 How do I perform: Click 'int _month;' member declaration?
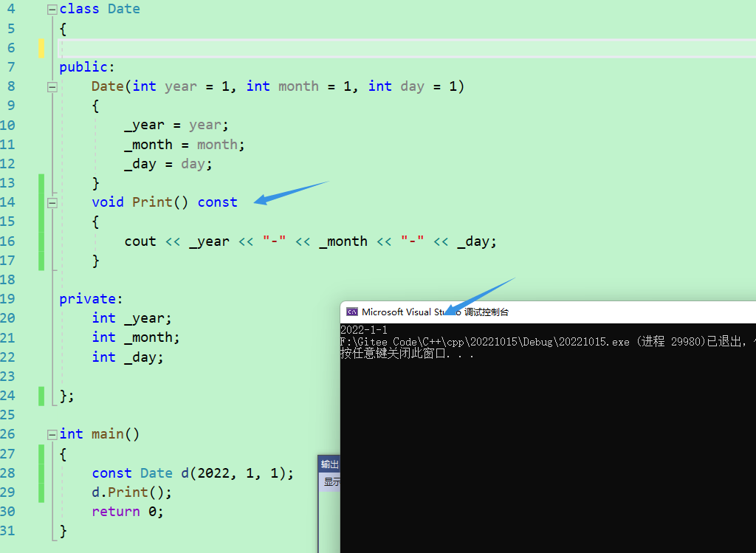[x=136, y=337]
